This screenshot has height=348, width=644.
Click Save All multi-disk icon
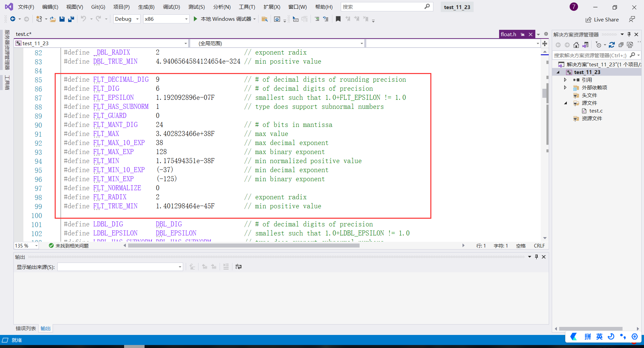(71, 19)
